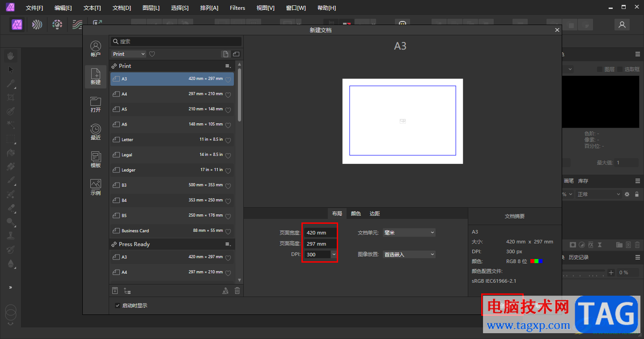The width and height of the screenshot is (644, 339).
Task: Favorite the Letter preset with its heart
Action: 228,141
